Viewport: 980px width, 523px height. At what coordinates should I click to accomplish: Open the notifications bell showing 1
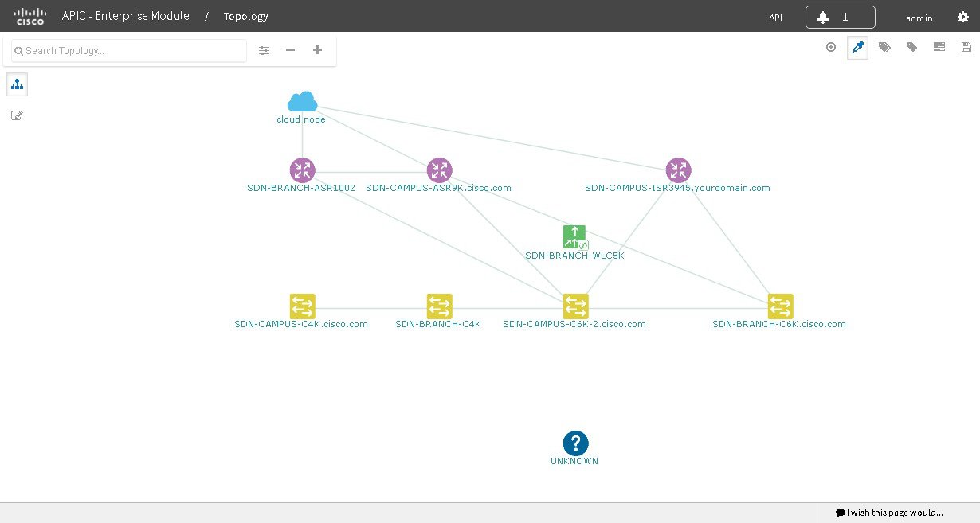tap(840, 17)
